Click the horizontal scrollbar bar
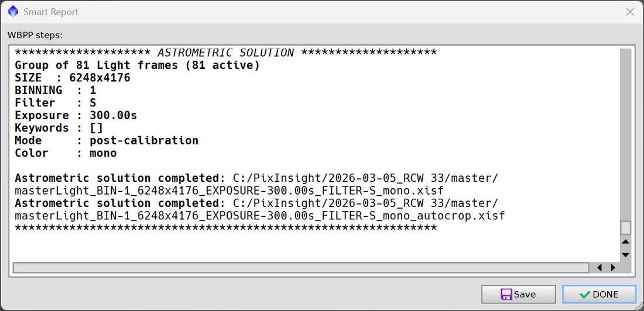 click(301, 268)
